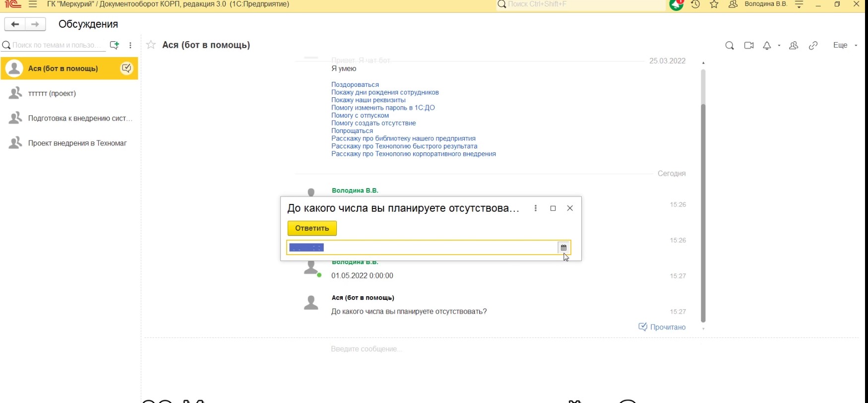Click the message До какого числа вы планируете отсутствовать?

[x=409, y=312]
